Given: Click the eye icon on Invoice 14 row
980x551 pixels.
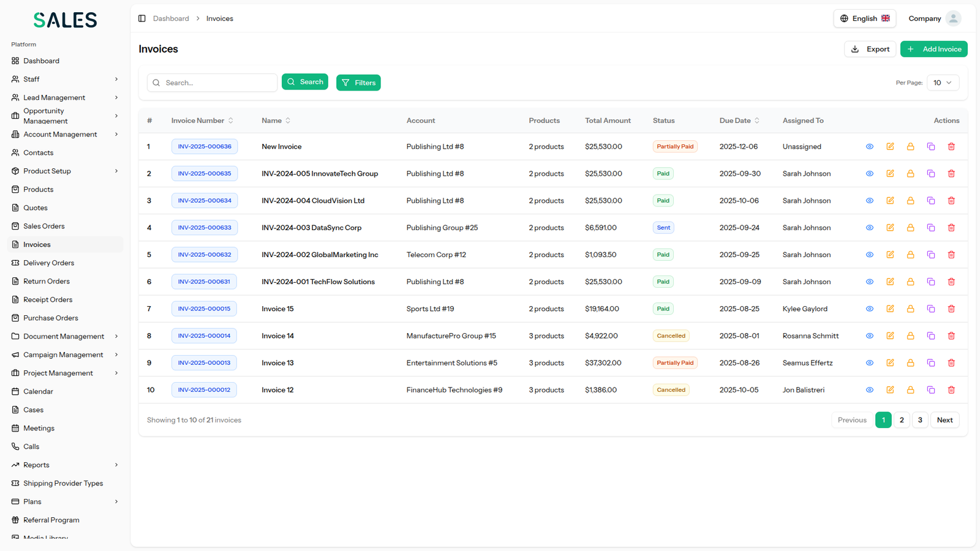Looking at the screenshot, I should [x=869, y=336].
